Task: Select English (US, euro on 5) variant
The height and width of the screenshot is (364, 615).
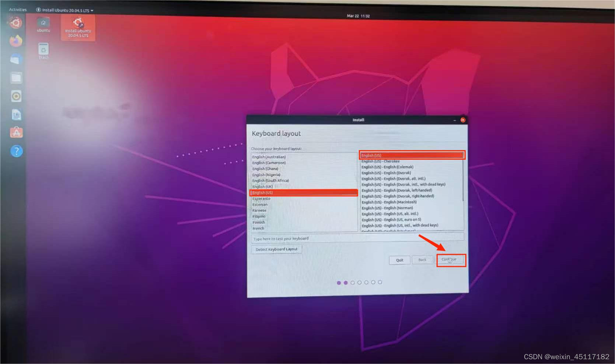Action: pyautogui.click(x=412, y=220)
